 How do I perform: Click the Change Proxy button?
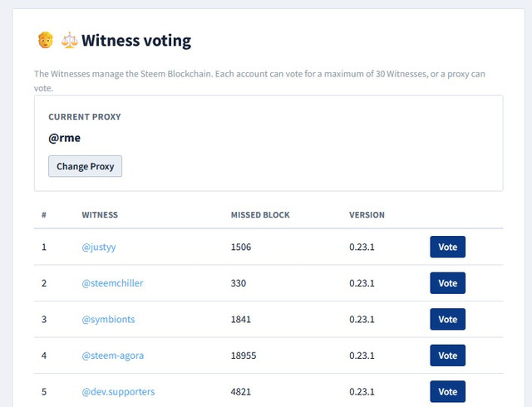pyautogui.click(x=85, y=166)
